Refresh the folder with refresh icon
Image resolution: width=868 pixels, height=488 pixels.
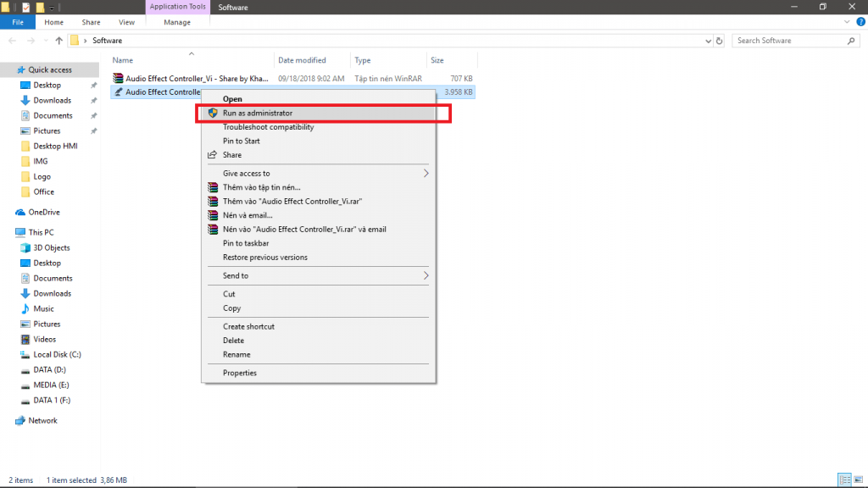coord(720,41)
